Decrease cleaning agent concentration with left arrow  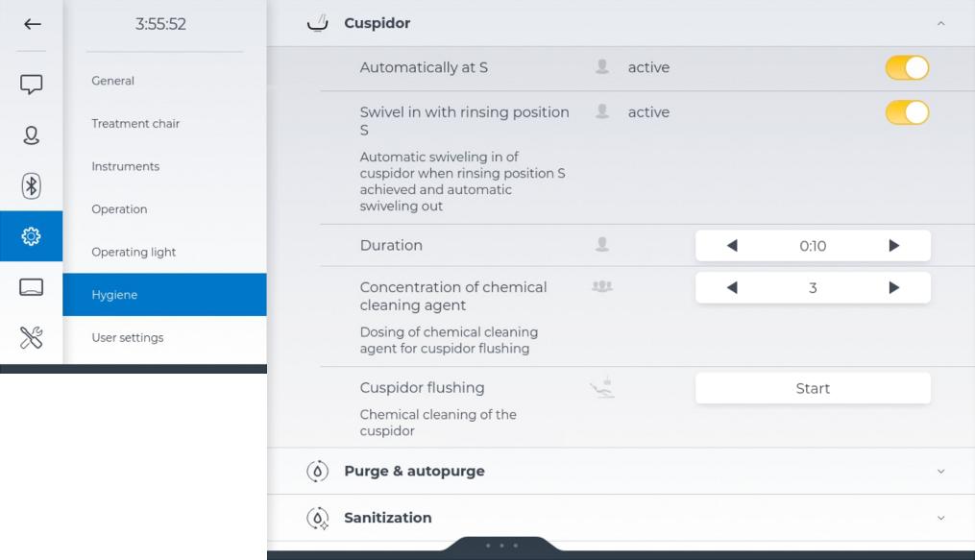732,288
